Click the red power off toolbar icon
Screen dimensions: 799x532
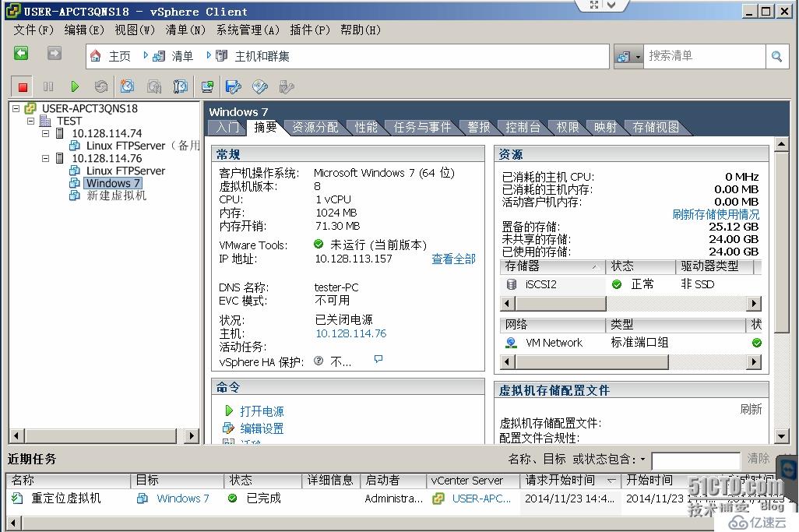click(x=23, y=86)
